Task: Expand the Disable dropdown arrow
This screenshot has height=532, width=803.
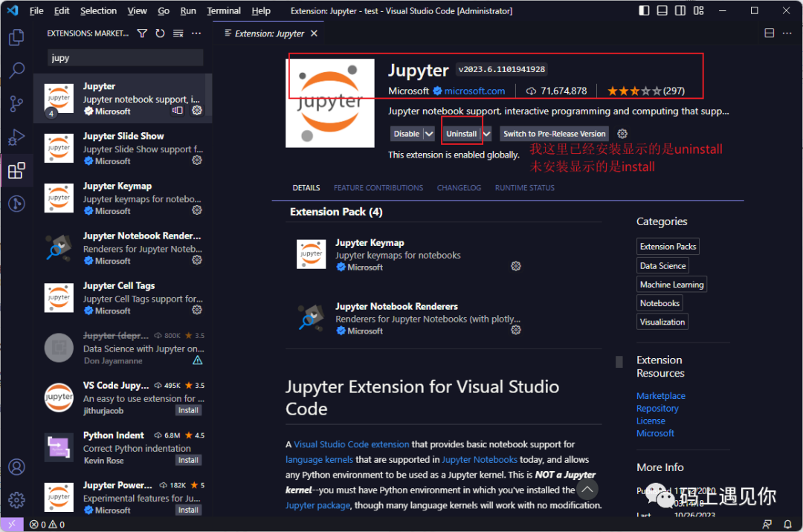Action: pos(429,134)
